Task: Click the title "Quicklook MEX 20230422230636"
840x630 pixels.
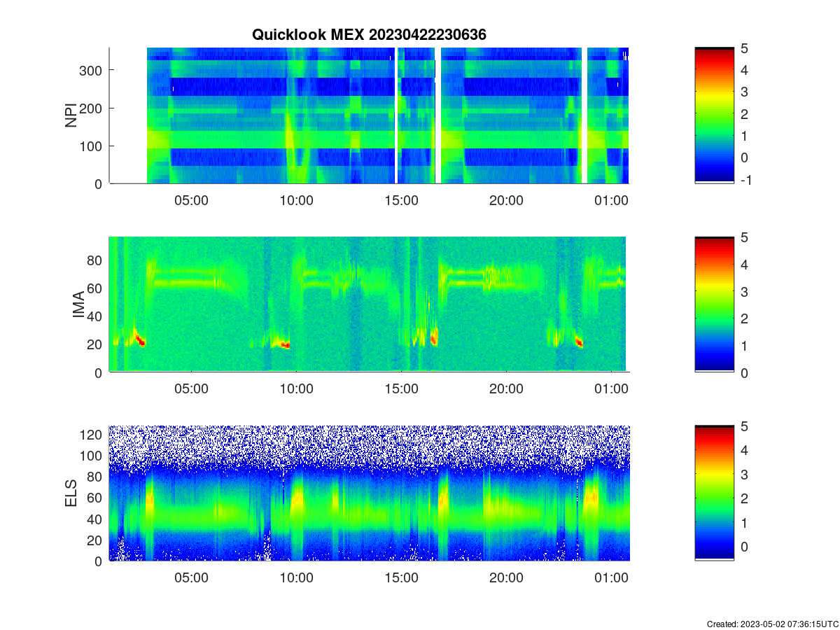Action: point(369,34)
